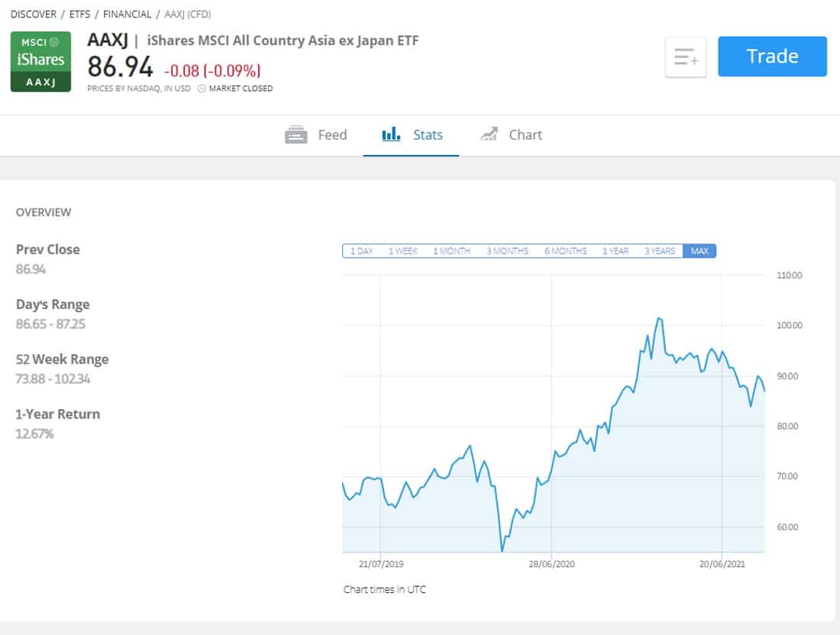
Task: Click the OVERVIEW heading
Action: 44,212
